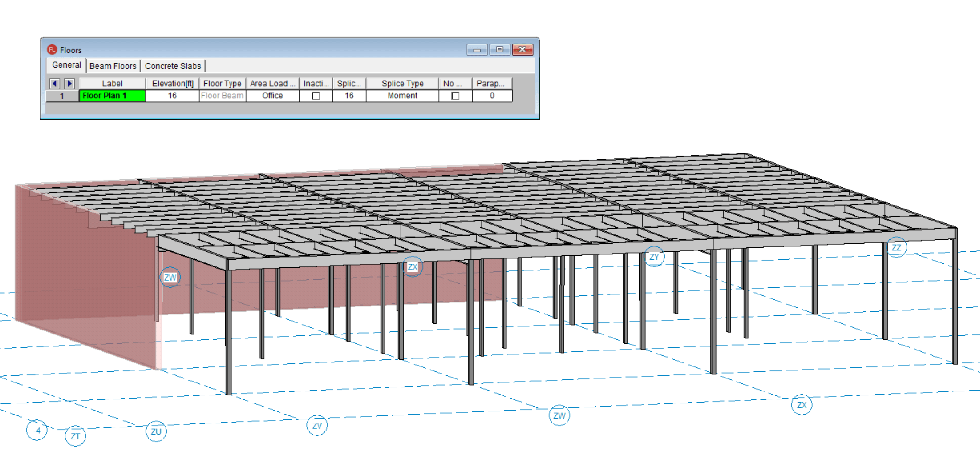Switch to the Beam Floors tab

click(x=113, y=66)
